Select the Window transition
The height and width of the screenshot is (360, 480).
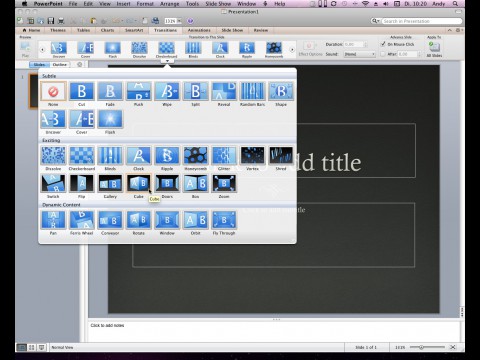click(167, 220)
